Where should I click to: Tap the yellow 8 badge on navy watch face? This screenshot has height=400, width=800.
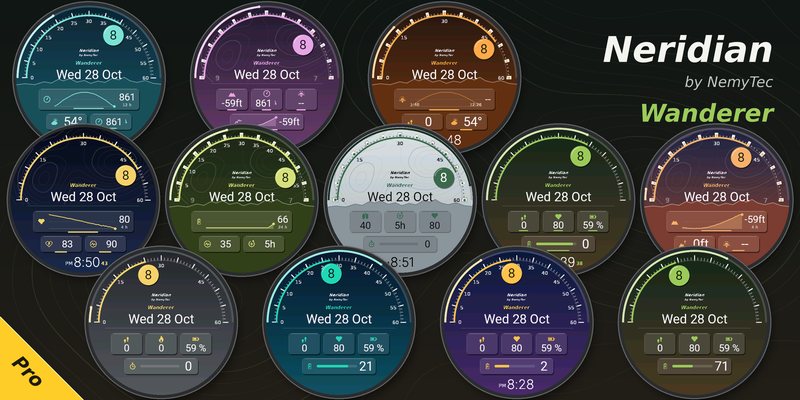[x=125, y=176]
